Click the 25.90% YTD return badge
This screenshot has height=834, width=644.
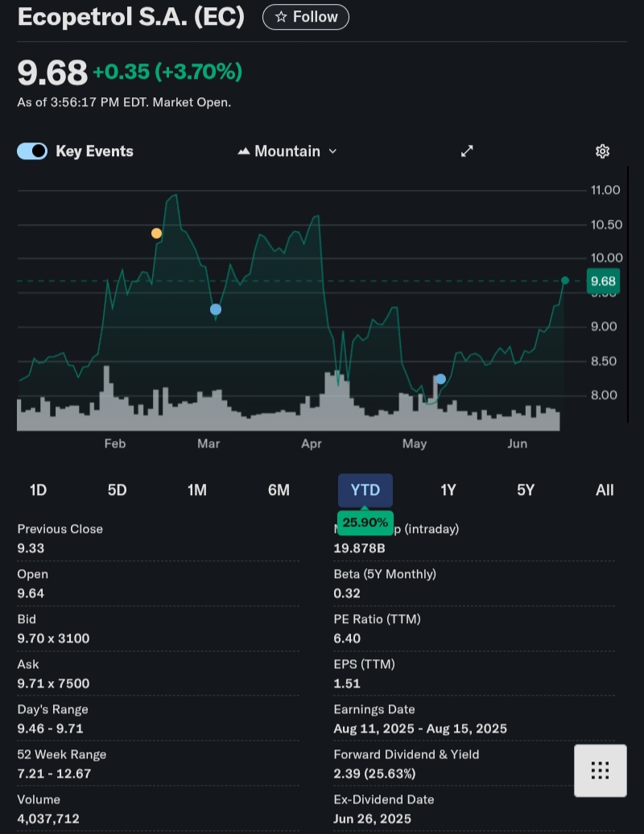pos(365,522)
